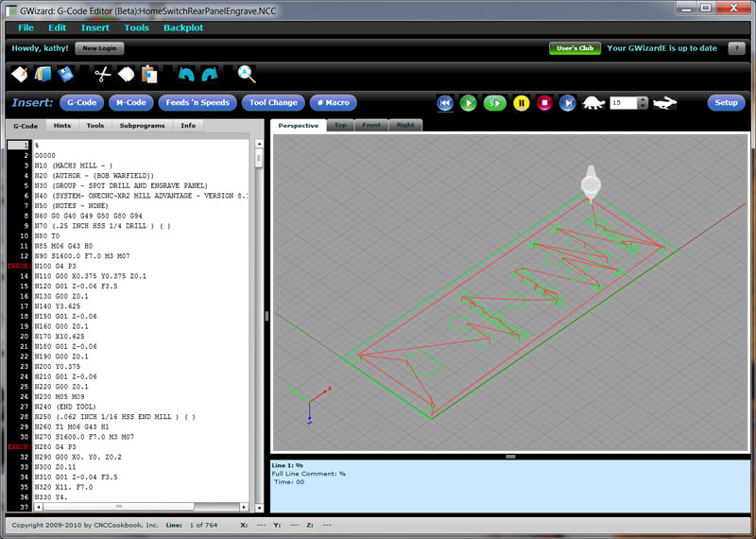This screenshot has height=539, width=756.
Task: Redo with the right-curving arrow icon
Action: point(209,73)
